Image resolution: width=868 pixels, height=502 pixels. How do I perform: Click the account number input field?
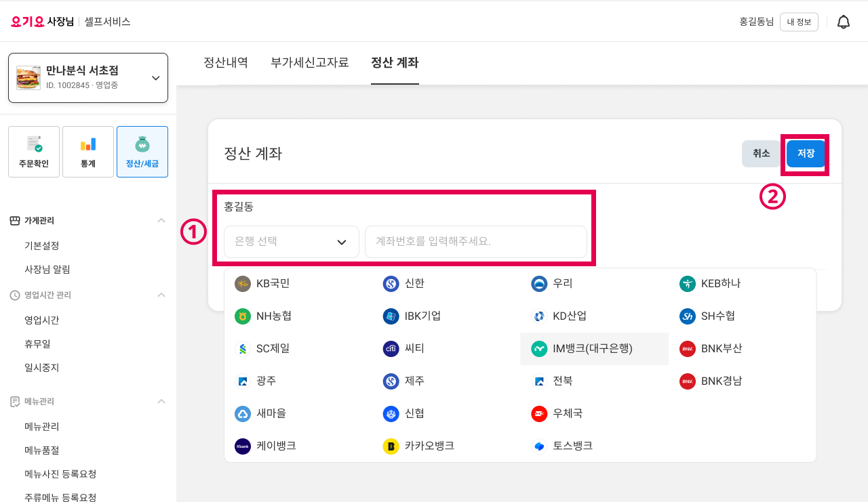click(x=476, y=242)
